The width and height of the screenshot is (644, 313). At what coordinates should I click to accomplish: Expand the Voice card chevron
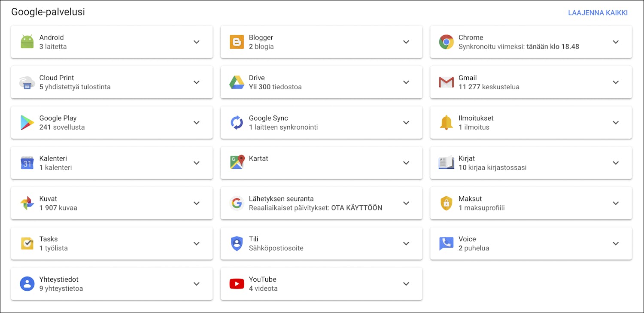(x=616, y=244)
